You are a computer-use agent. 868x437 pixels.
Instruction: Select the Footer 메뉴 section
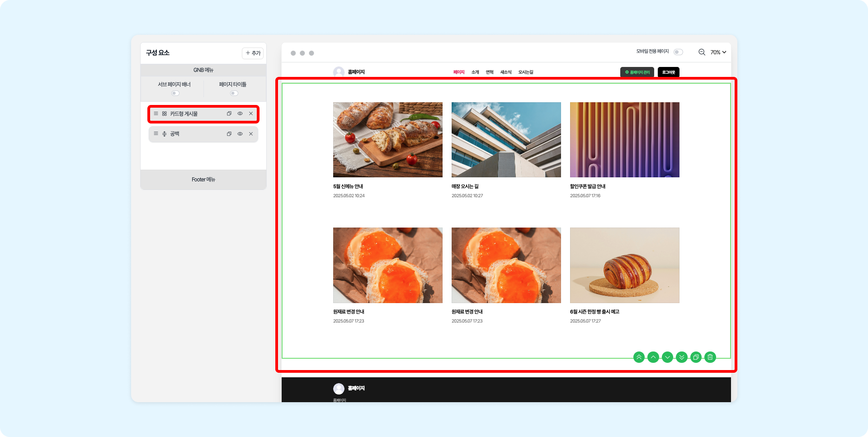[x=203, y=180]
